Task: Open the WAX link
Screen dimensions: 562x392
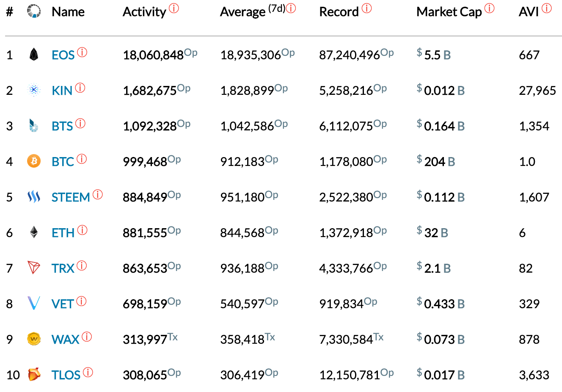Action: 66,340
